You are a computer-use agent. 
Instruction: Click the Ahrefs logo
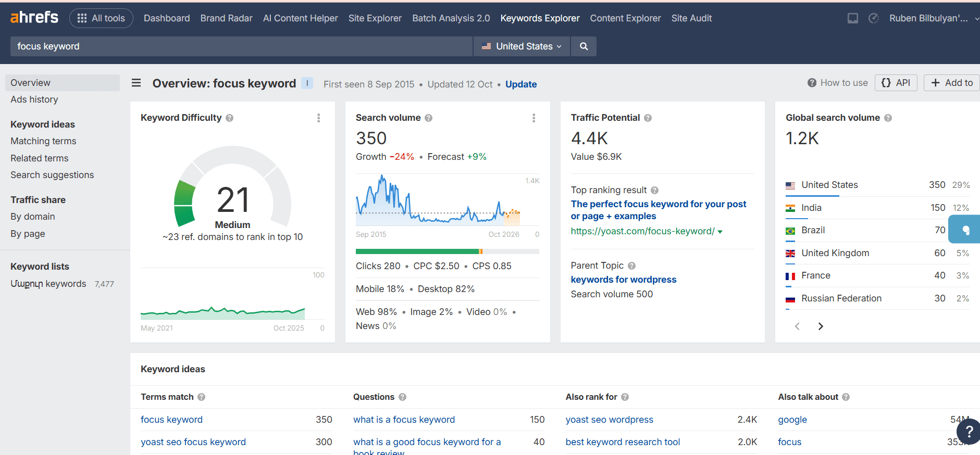(x=34, y=18)
